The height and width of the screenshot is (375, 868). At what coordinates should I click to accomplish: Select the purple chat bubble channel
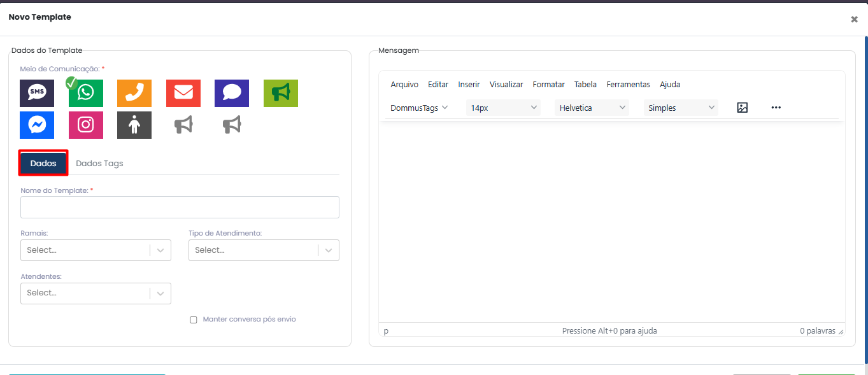click(x=232, y=93)
